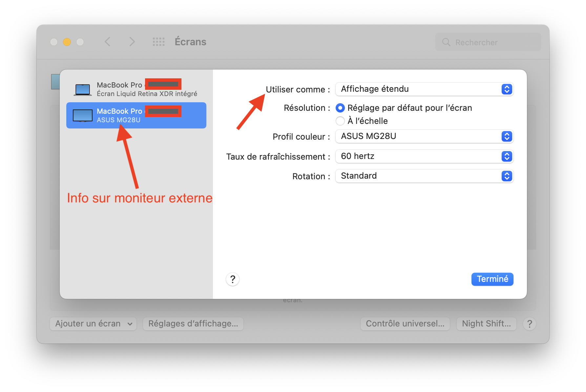Expand the Ajouter un écran menu
Viewport: 586px width, 392px height.
click(x=93, y=324)
